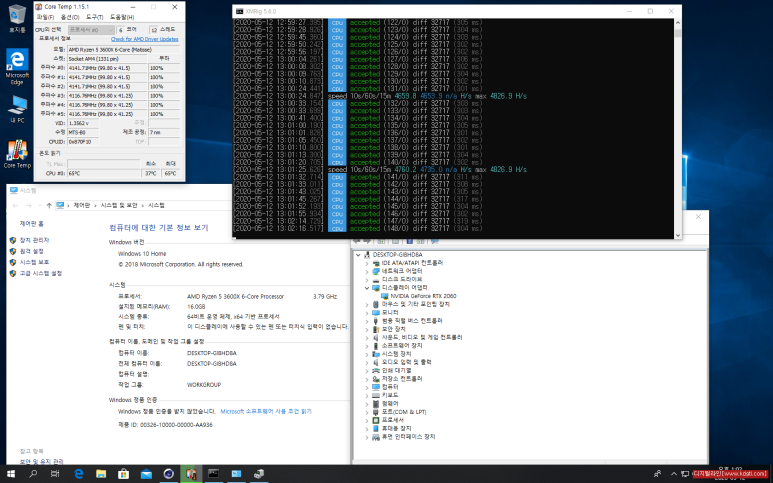Open Core Temp 옵션(O) menu
The image size is (773, 483).
click(70, 17)
